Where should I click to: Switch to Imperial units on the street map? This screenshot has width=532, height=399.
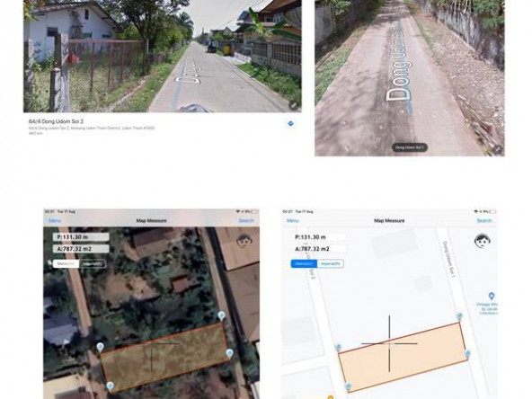point(331,263)
